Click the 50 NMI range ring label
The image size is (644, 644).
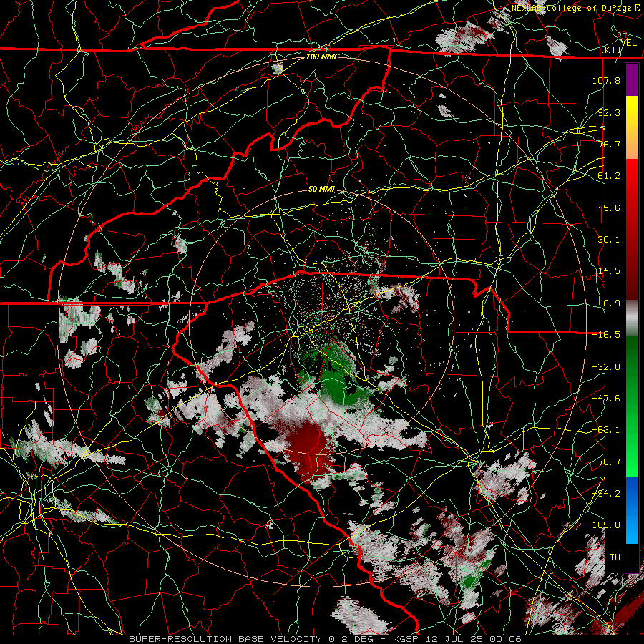point(321,190)
